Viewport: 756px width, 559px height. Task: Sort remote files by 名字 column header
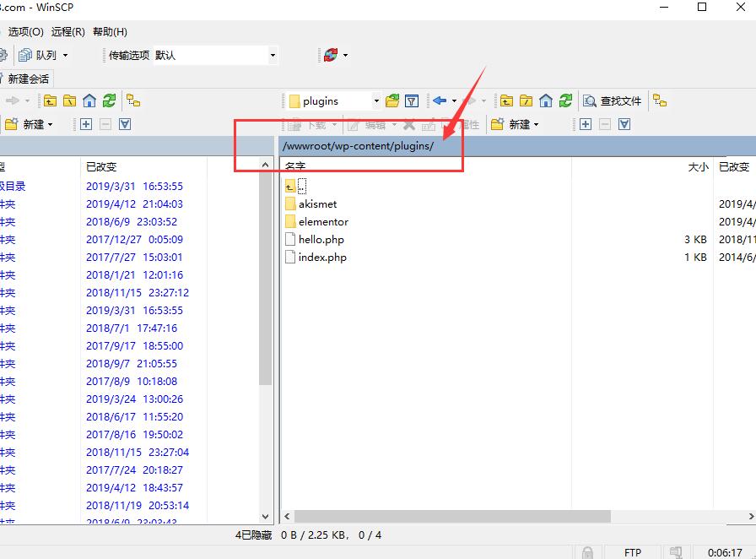tap(426, 166)
